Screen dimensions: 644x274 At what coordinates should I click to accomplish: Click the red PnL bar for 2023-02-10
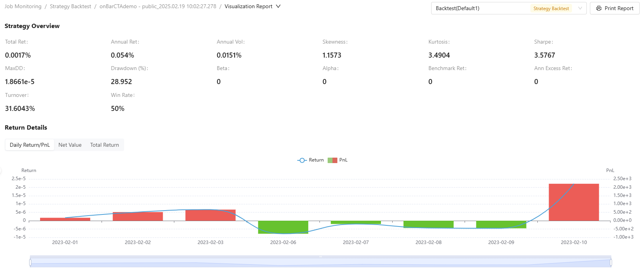tap(574, 202)
